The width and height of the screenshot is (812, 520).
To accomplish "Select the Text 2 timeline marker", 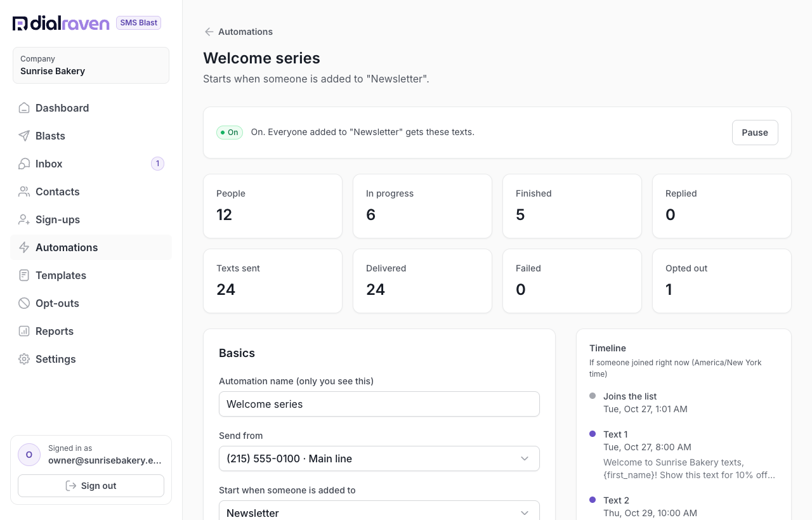I will tap(593, 500).
